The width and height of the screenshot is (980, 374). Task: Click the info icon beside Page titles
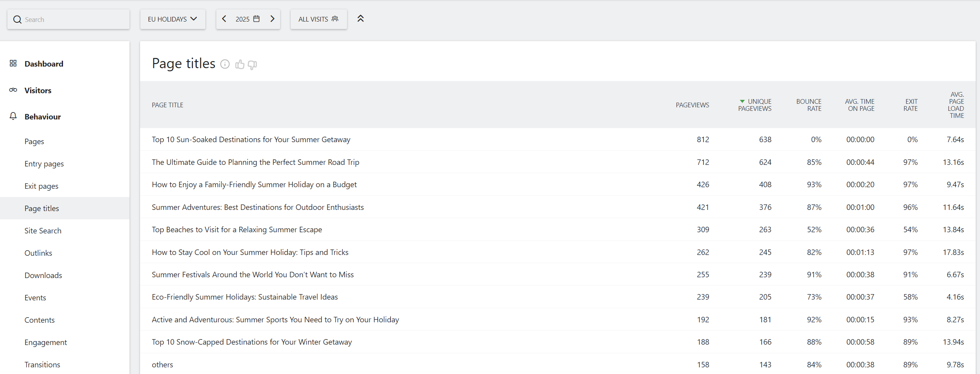tap(225, 64)
